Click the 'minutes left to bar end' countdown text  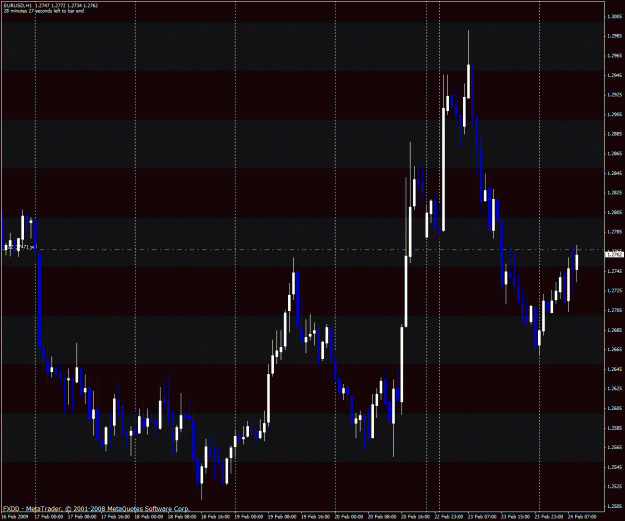pos(44,11)
